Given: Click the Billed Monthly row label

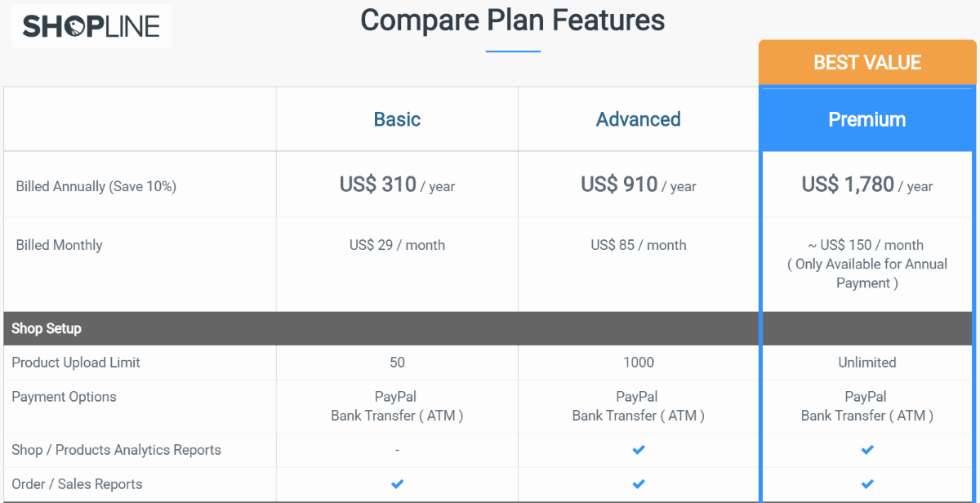Looking at the screenshot, I should (59, 245).
